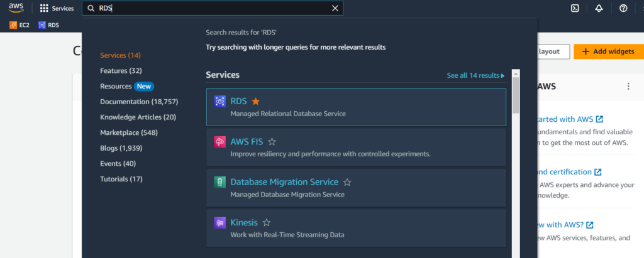644x258 pixels.
Task: Click inside the RDS search field
Action: [213, 8]
